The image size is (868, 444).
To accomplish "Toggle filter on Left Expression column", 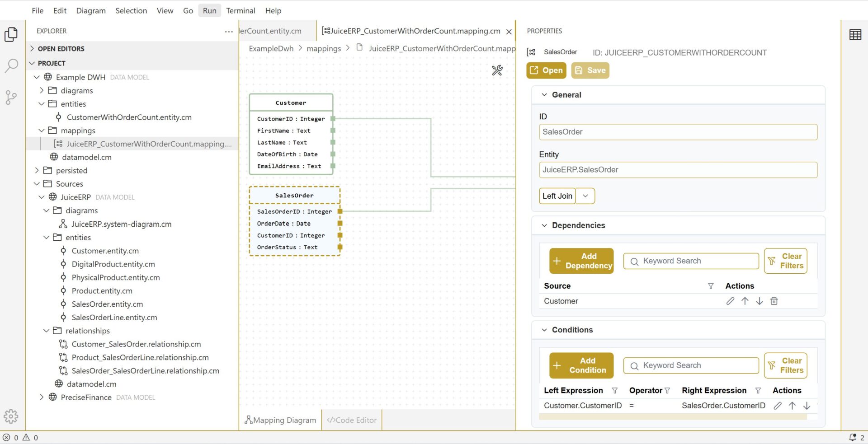I will pos(614,391).
